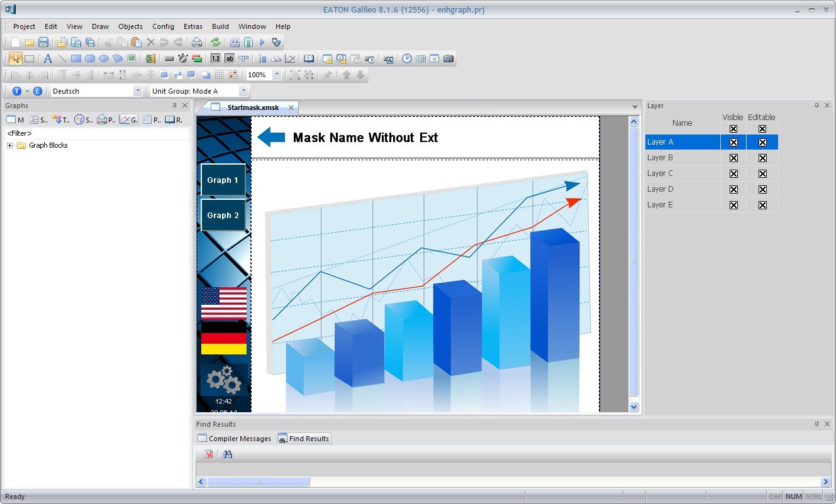Image resolution: width=836 pixels, height=504 pixels.
Task: Click the German flag language button
Action: tap(224, 338)
